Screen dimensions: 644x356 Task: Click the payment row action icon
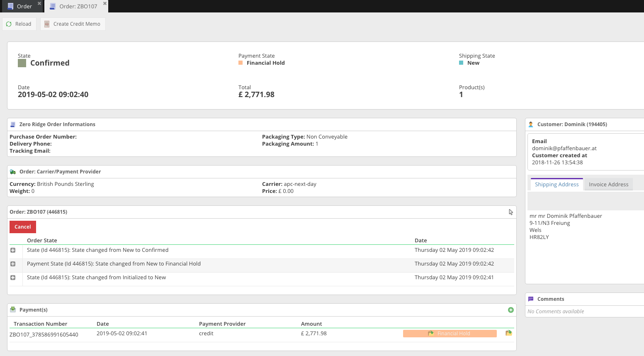coord(509,333)
